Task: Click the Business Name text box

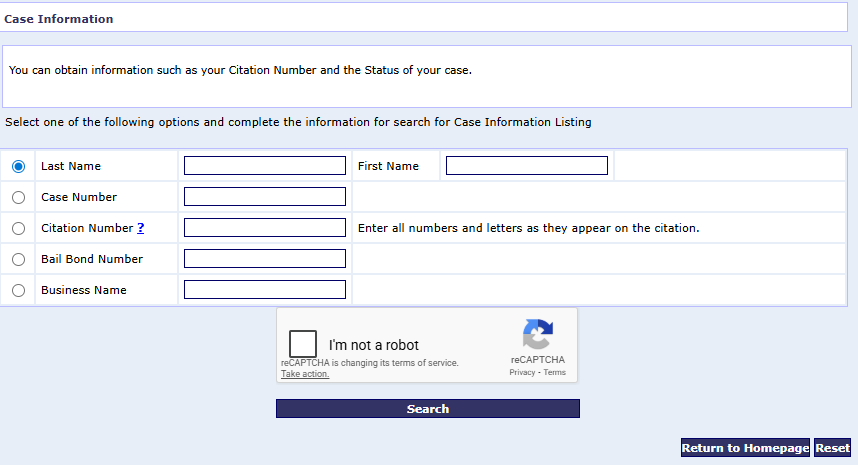Action: coord(265,290)
